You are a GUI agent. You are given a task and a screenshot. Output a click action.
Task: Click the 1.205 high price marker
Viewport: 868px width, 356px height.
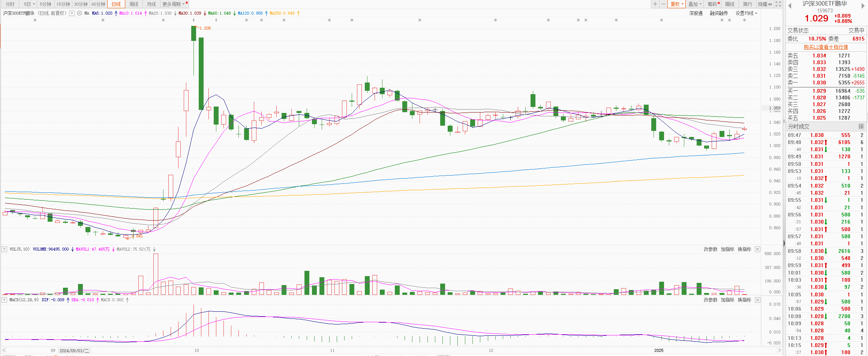click(205, 28)
